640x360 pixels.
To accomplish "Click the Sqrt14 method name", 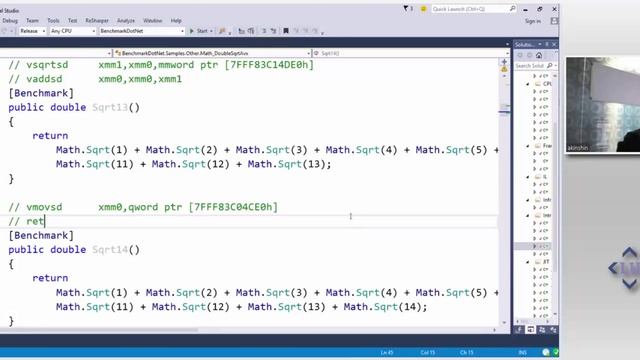I will coord(110,250).
